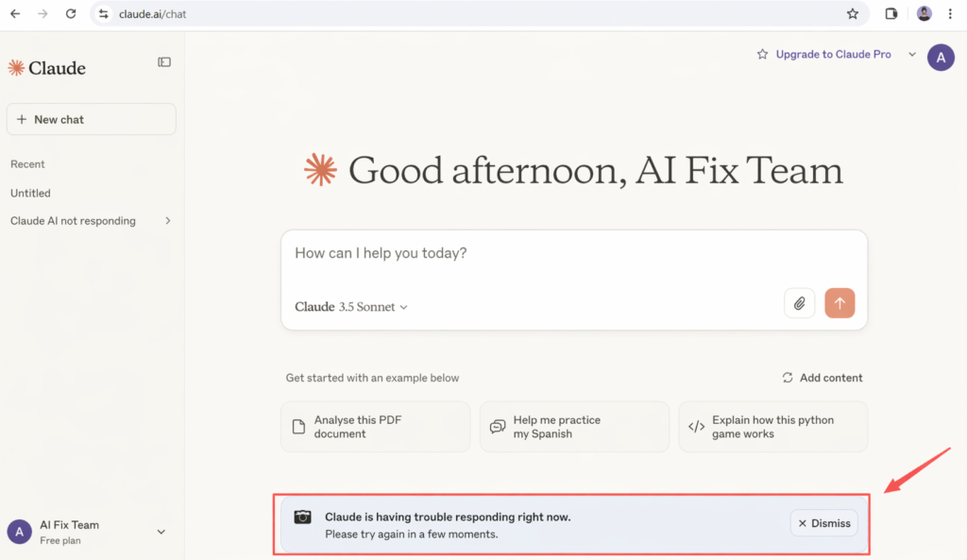Screen dimensions: 967x560
Task: Collapse sidebar using the panel icon
Action: 164,62
